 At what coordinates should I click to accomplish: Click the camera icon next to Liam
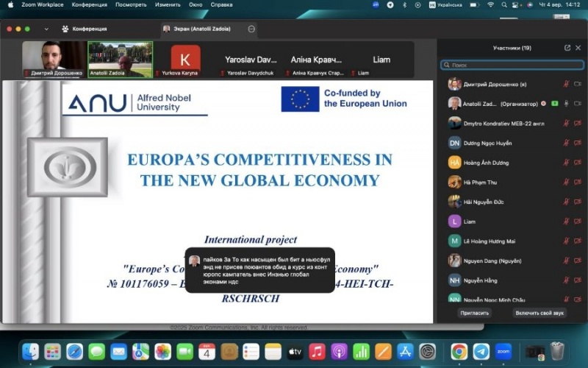click(x=577, y=221)
